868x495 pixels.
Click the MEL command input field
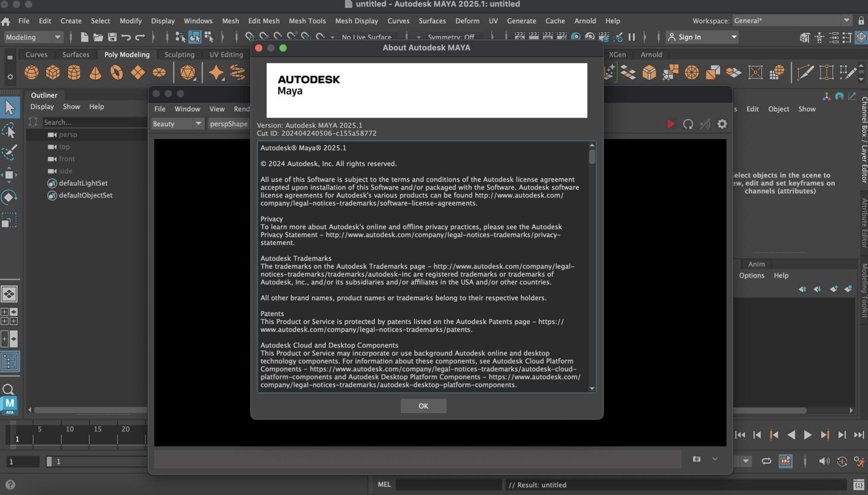tap(449, 485)
